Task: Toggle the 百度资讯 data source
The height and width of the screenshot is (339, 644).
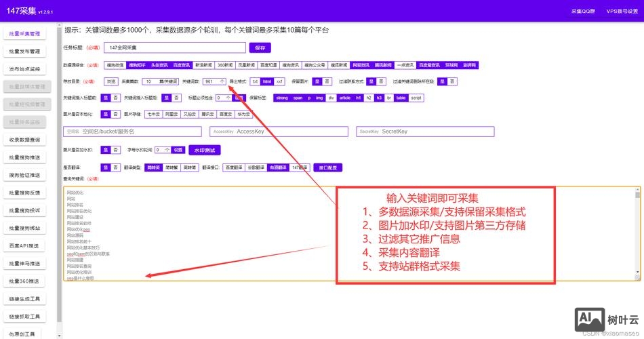Action: click(181, 65)
